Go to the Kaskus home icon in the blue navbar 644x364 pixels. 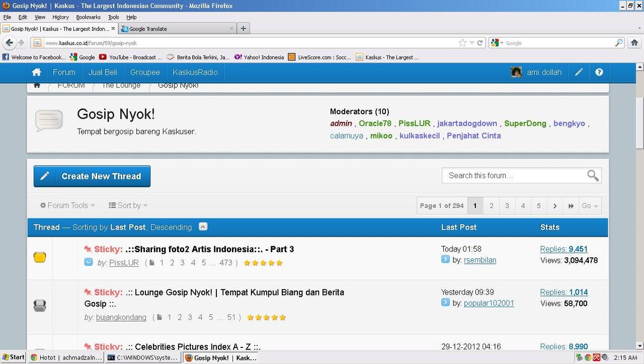point(36,72)
